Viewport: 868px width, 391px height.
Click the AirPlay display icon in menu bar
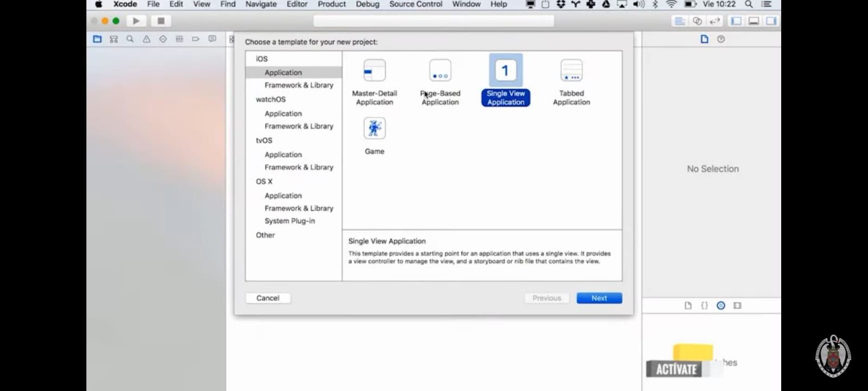point(622,4)
